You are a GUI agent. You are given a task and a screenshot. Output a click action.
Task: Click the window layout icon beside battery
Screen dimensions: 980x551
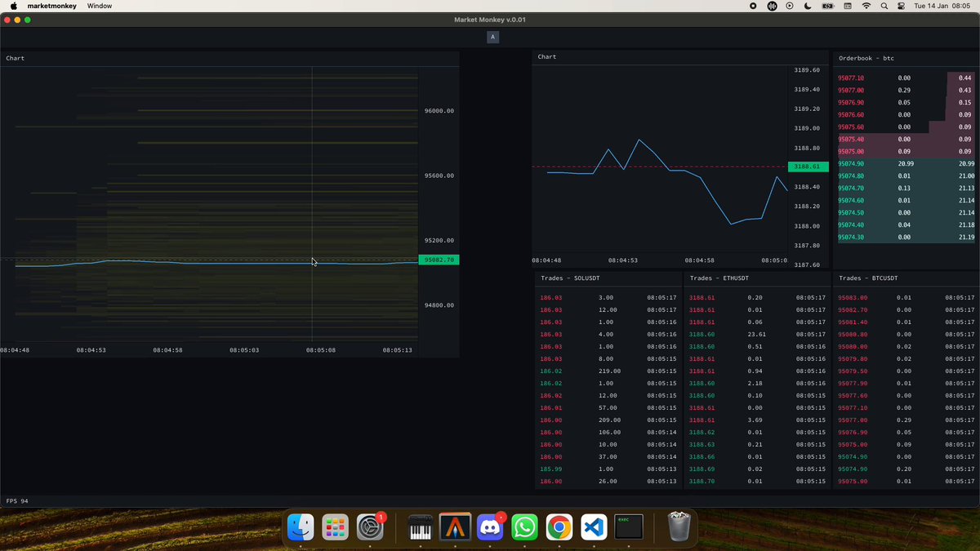pyautogui.click(x=847, y=6)
